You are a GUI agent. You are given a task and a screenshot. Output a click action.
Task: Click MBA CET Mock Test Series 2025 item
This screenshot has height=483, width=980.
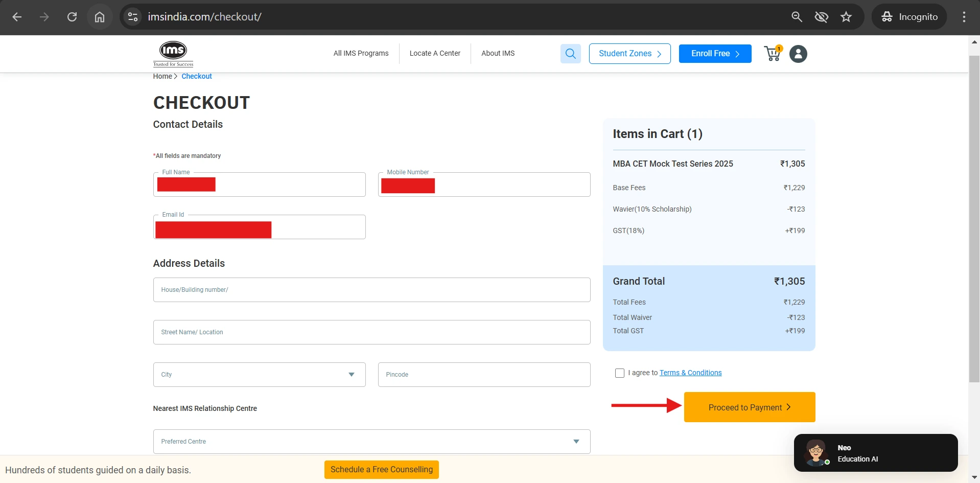tap(673, 164)
